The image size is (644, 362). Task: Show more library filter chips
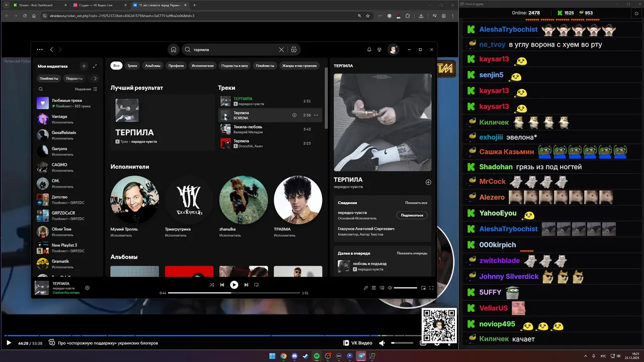[x=95, y=78]
